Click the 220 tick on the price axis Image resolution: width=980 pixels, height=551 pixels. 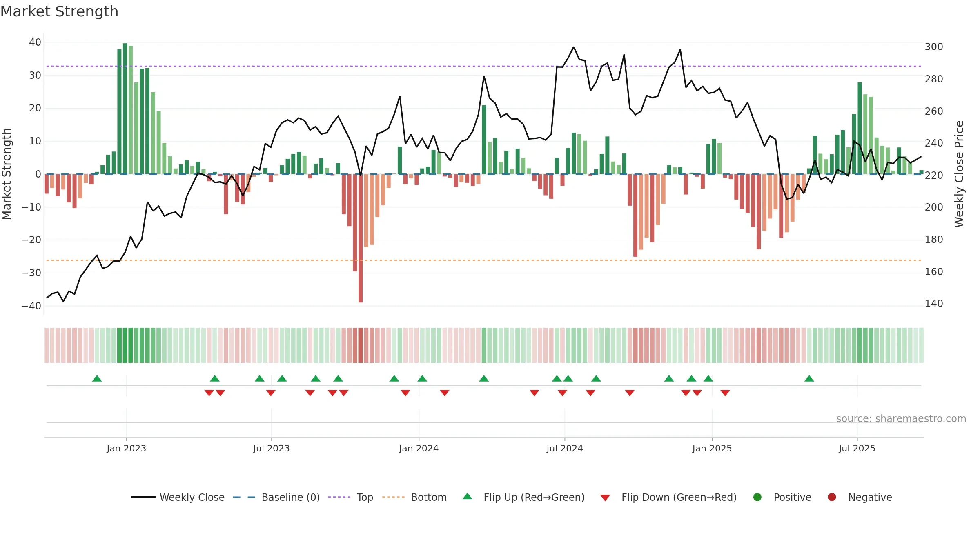934,176
